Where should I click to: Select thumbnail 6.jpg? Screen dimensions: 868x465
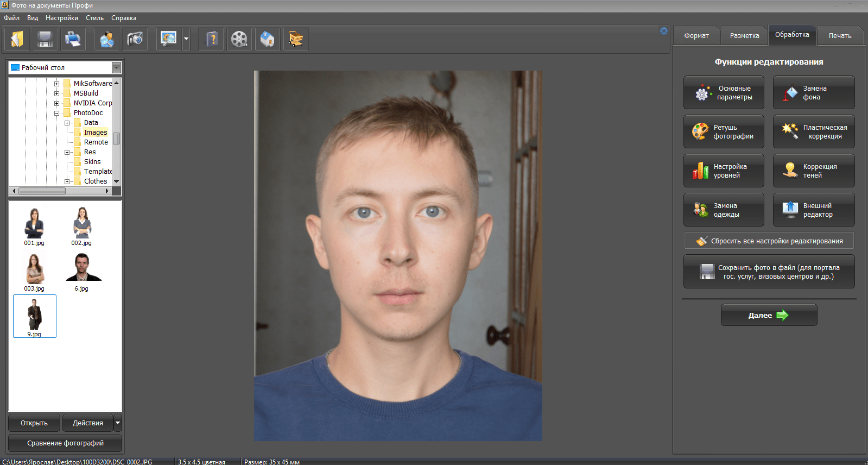[81, 272]
